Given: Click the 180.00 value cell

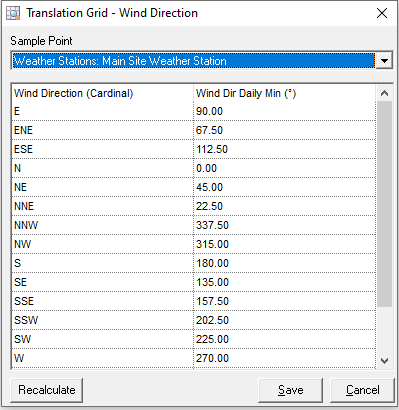Looking at the screenshot, I should 285,263.
